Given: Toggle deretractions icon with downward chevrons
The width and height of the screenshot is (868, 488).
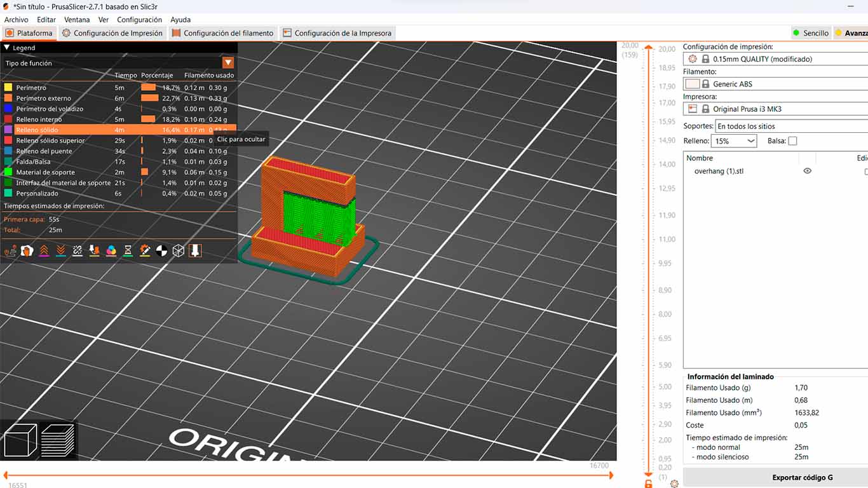Looking at the screenshot, I should coord(60,250).
